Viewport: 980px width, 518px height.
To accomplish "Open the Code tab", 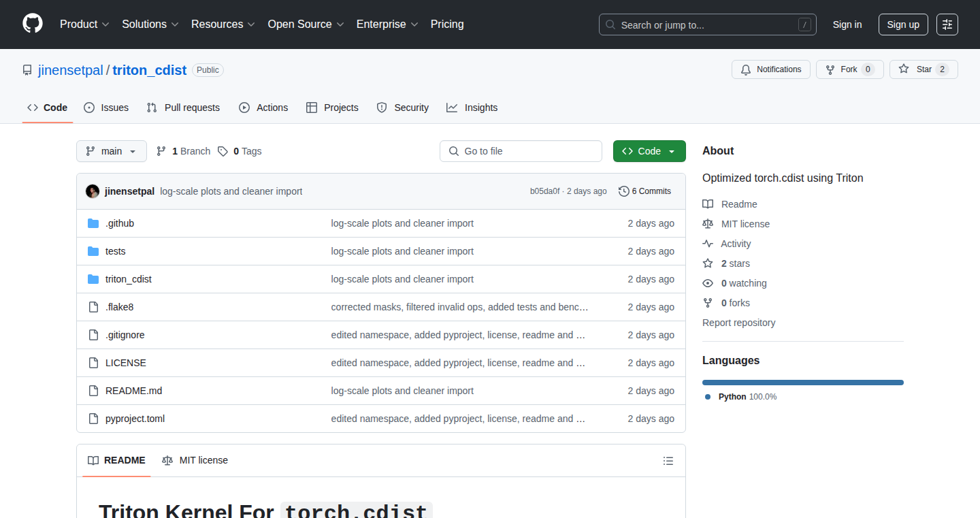I will click(x=48, y=108).
